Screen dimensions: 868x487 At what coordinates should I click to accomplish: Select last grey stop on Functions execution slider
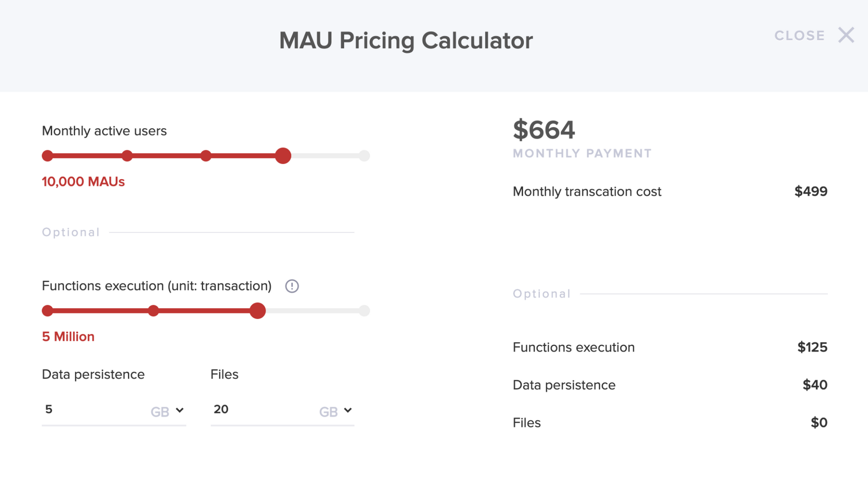[x=364, y=311]
